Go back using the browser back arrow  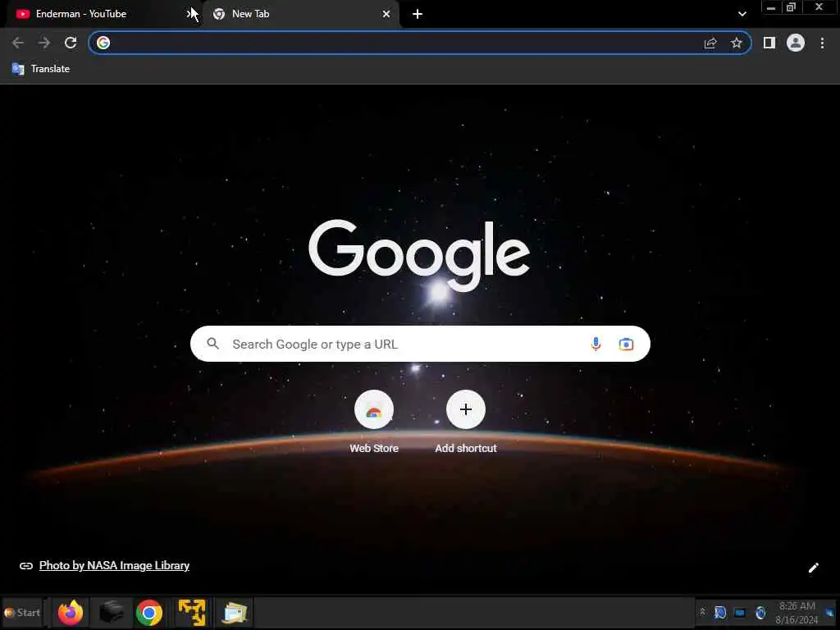click(x=18, y=43)
